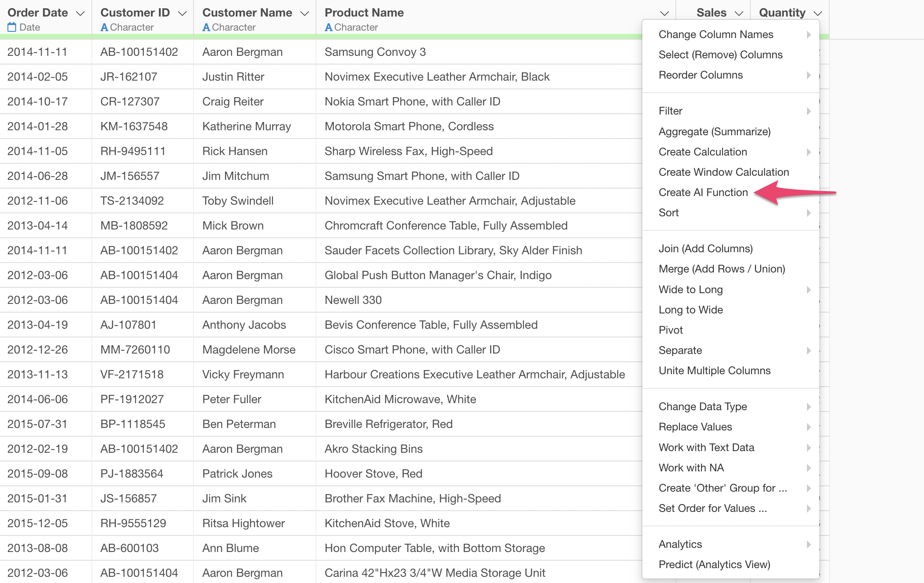This screenshot has width=924, height=583.
Task: Open the Quantity column dropdown chevron
Action: [817, 13]
